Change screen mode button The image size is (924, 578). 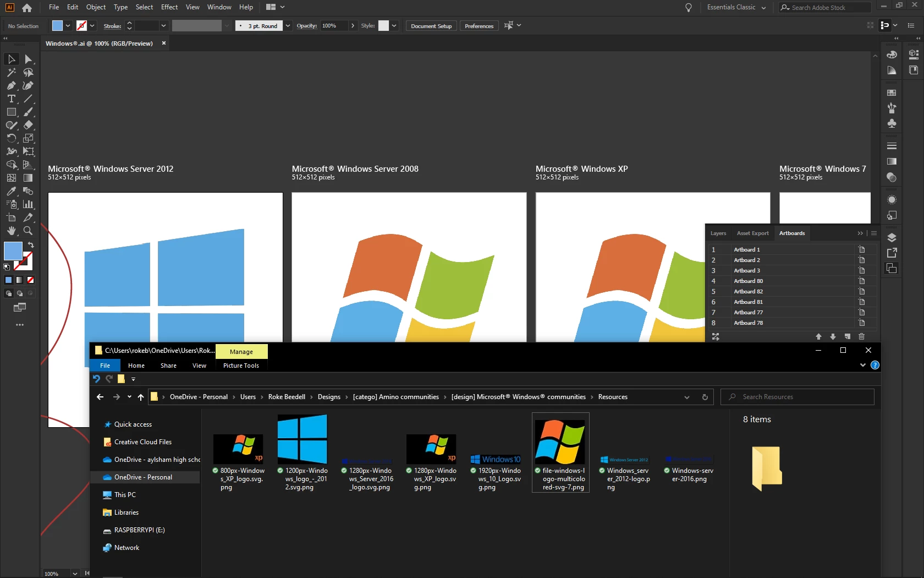tap(20, 308)
